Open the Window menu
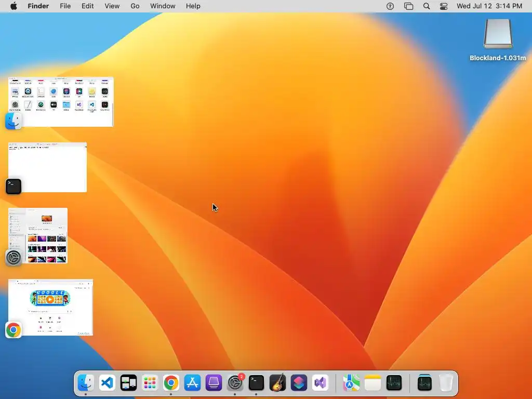The image size is (532, 399). (x=163, y=6)
